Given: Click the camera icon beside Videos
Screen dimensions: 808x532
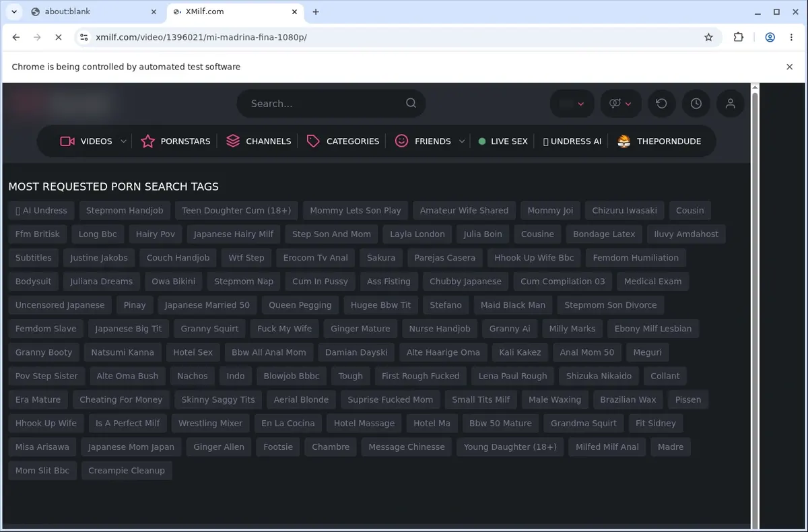Looking at the screenshot, I should coord(67,141).
